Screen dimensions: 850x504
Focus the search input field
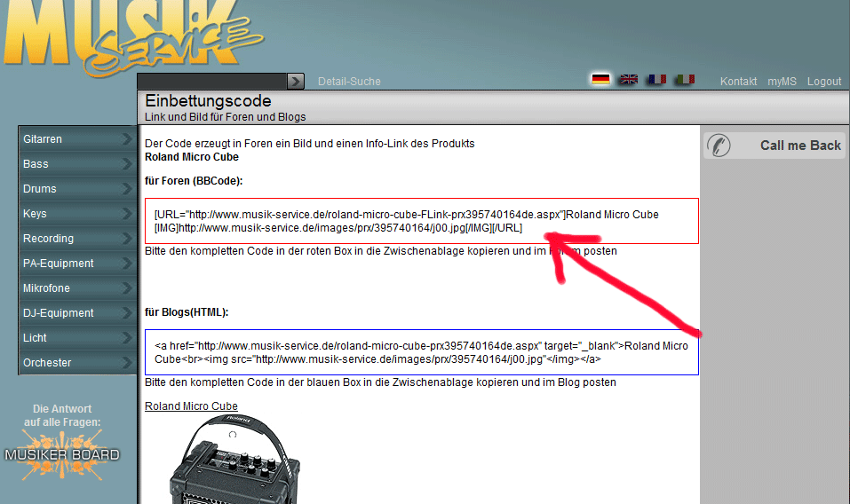tap(212, 82)
